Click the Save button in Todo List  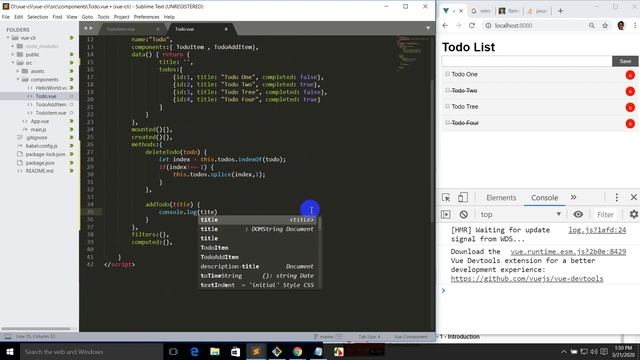(625, 61)
